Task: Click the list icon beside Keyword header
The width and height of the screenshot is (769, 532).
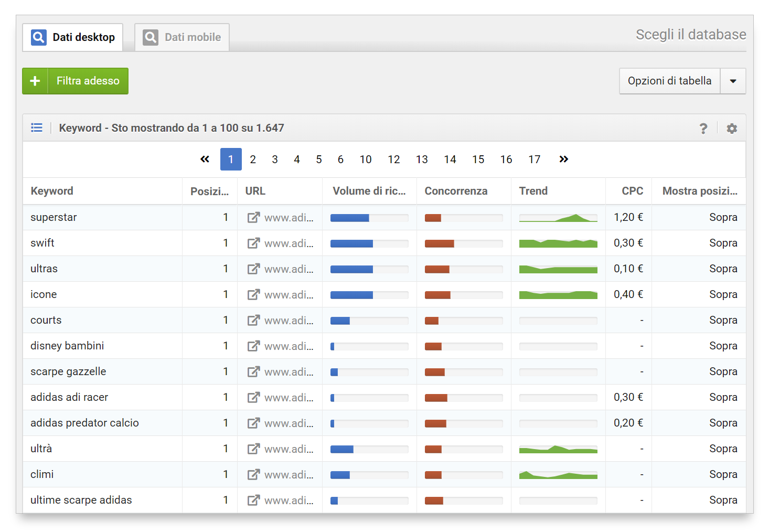Action: coord(37,128)
